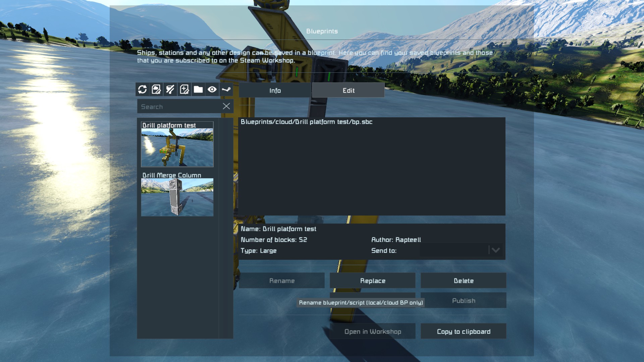Click the refresh blueprints icon
This screenshot has height=362, width=644.
coord(142,89)
